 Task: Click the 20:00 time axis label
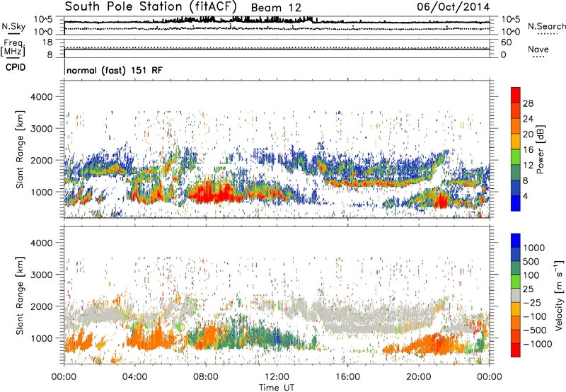click(419, 377)
